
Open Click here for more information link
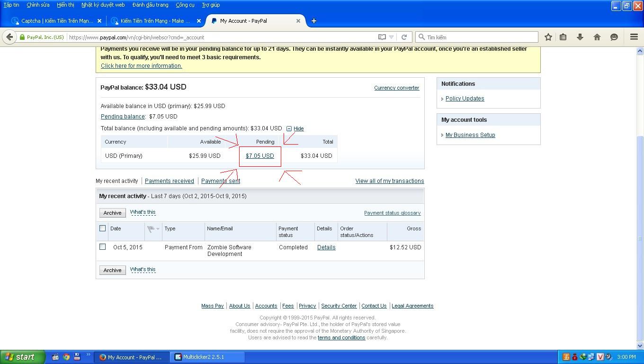tap(142, 66)
